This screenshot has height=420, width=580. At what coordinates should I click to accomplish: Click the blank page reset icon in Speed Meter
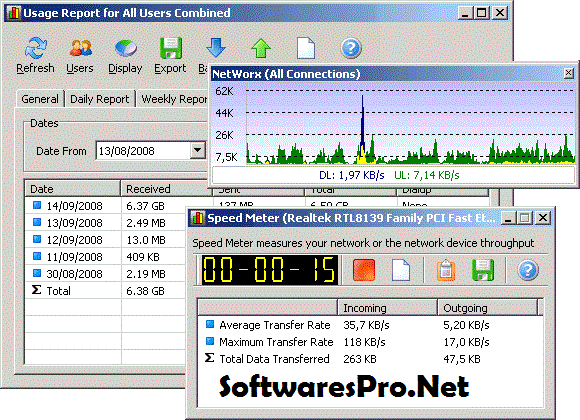[401, 270]
